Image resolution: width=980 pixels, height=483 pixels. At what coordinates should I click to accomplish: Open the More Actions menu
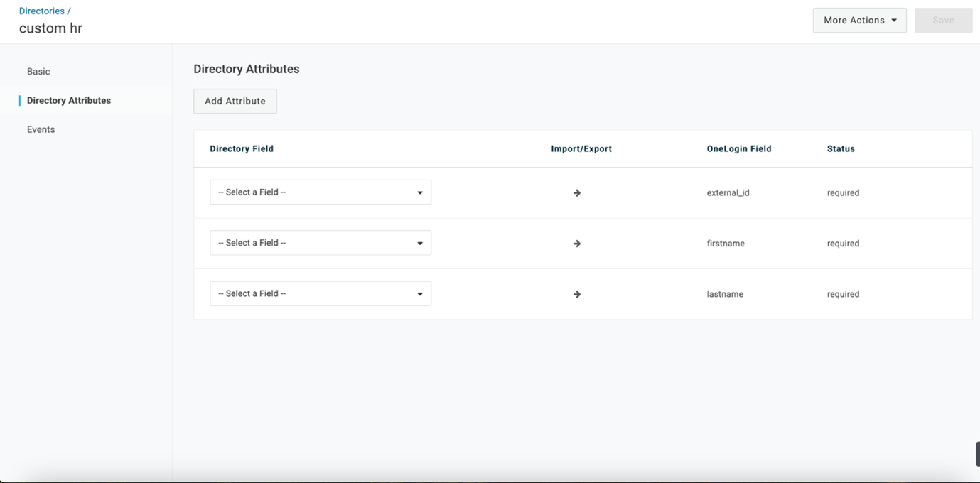click(859, 21)
